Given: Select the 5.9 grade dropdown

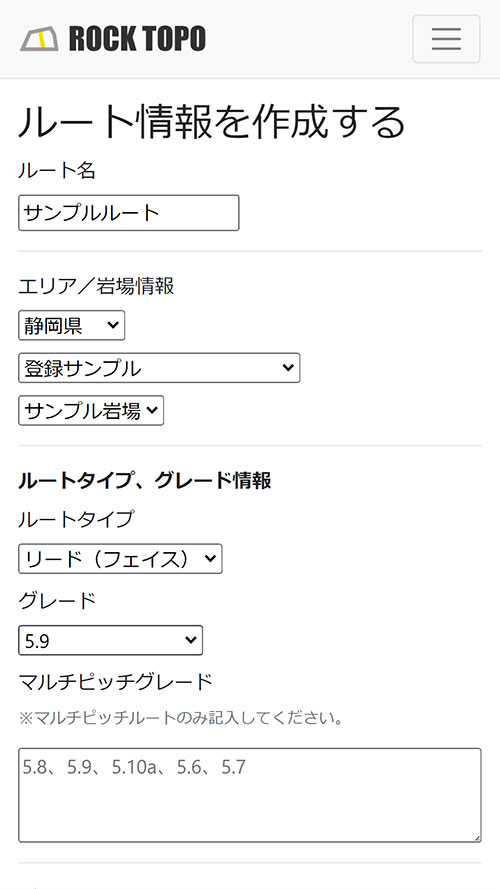Looking at the screenshot, I should (x=111, y=640).
